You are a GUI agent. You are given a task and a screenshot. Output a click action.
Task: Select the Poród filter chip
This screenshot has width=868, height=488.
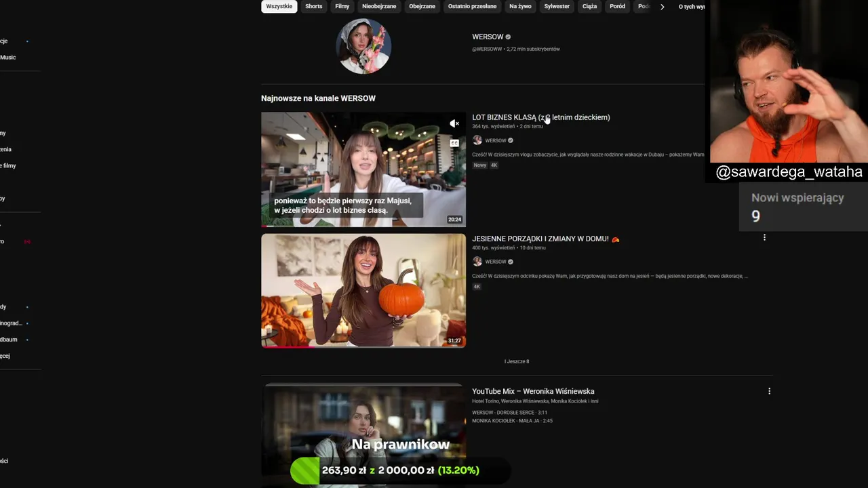(618, 6)
